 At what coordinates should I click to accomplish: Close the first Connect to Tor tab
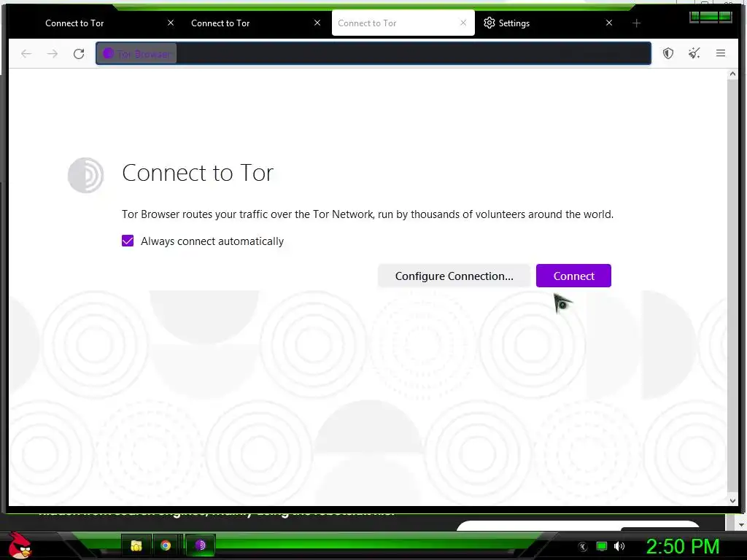(171, 23)
